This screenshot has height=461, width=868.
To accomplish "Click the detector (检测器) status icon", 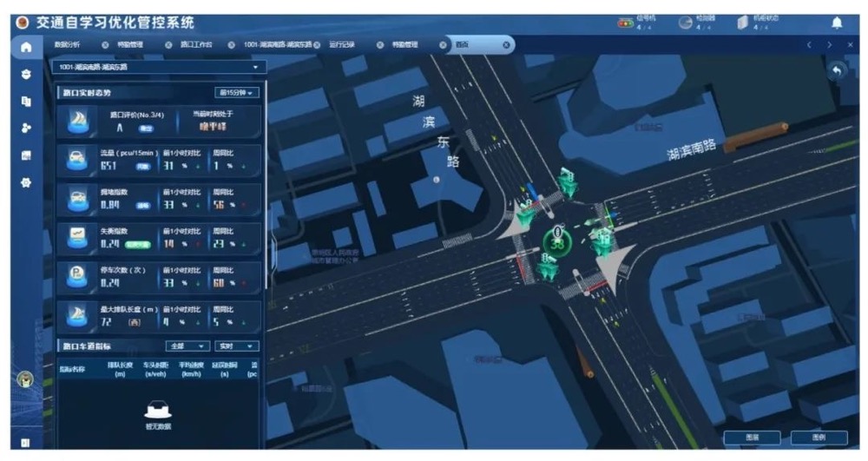I will tap(685, 23).
